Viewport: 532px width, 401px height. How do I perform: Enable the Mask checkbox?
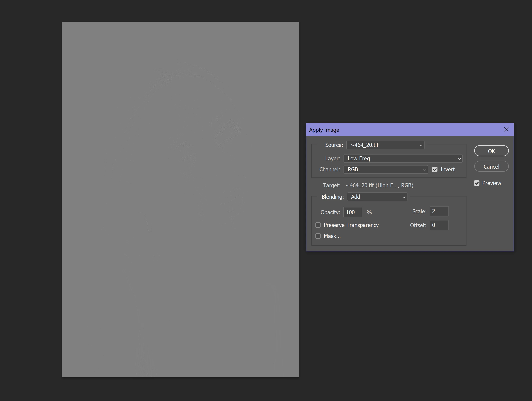[x=318, y=236]
